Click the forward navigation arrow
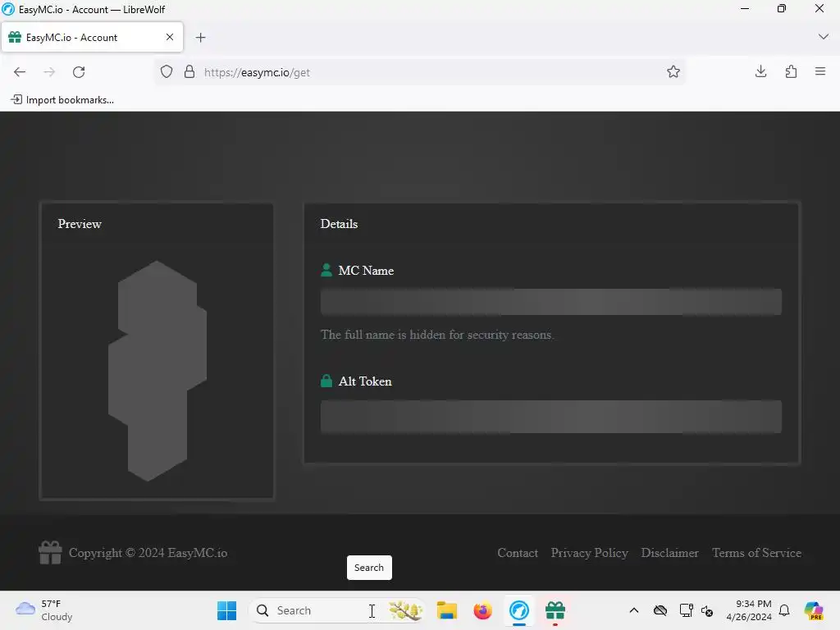 click(49, 72)
